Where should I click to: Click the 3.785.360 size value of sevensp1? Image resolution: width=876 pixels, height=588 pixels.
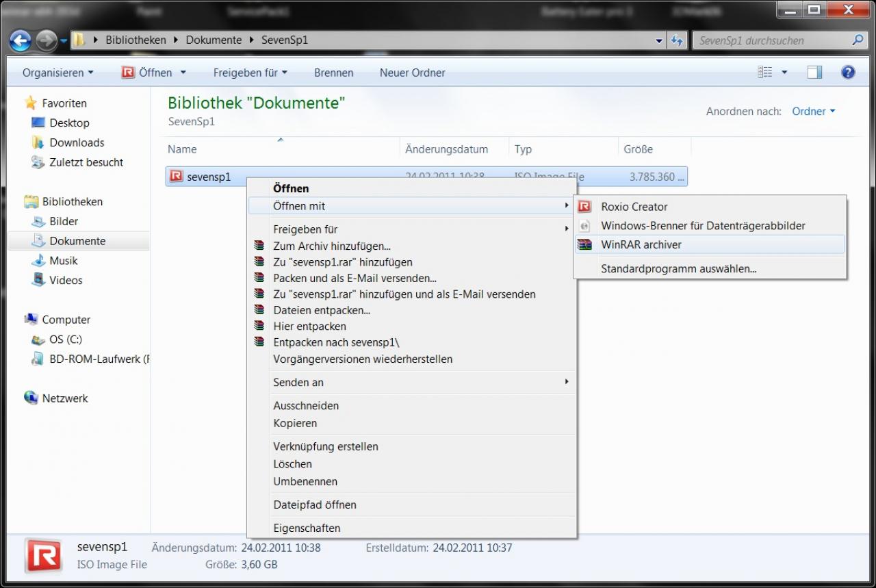click(657, 177)
